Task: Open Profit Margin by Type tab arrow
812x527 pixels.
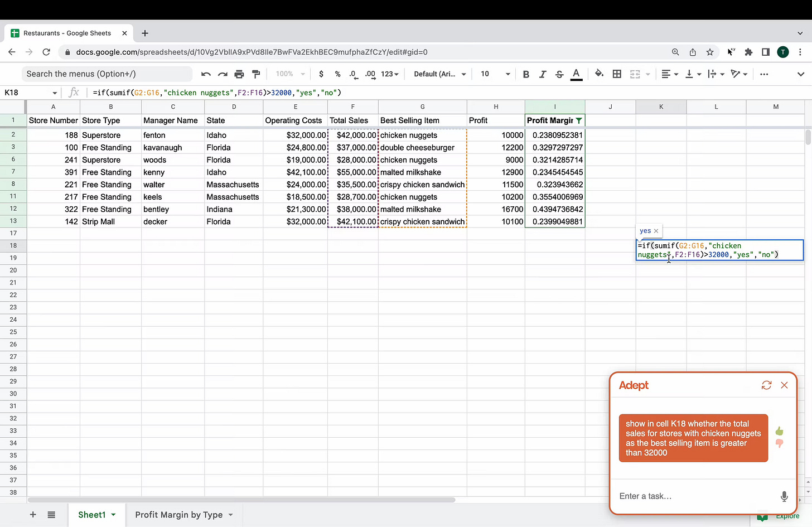Action: (230, 515)
